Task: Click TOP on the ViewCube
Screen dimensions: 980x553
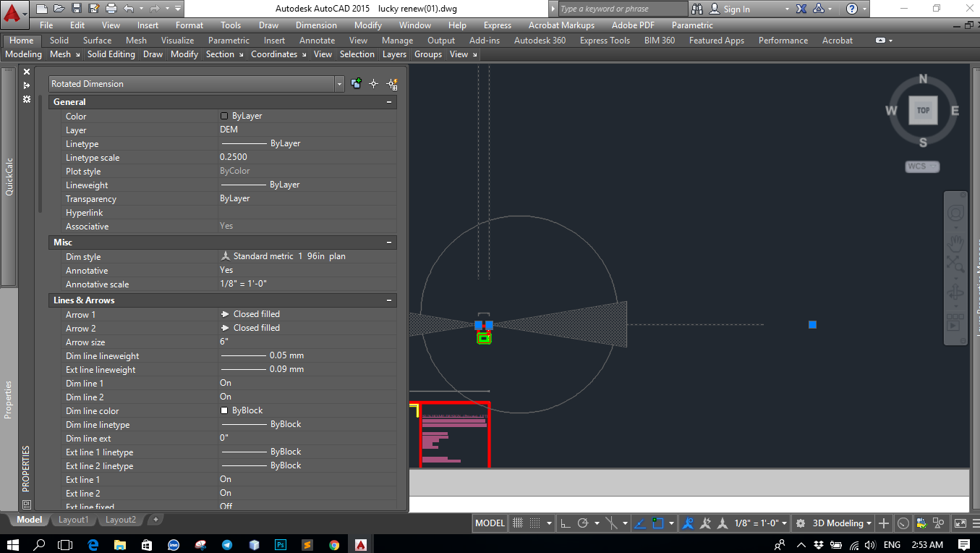Action: (x=922, y=110)
